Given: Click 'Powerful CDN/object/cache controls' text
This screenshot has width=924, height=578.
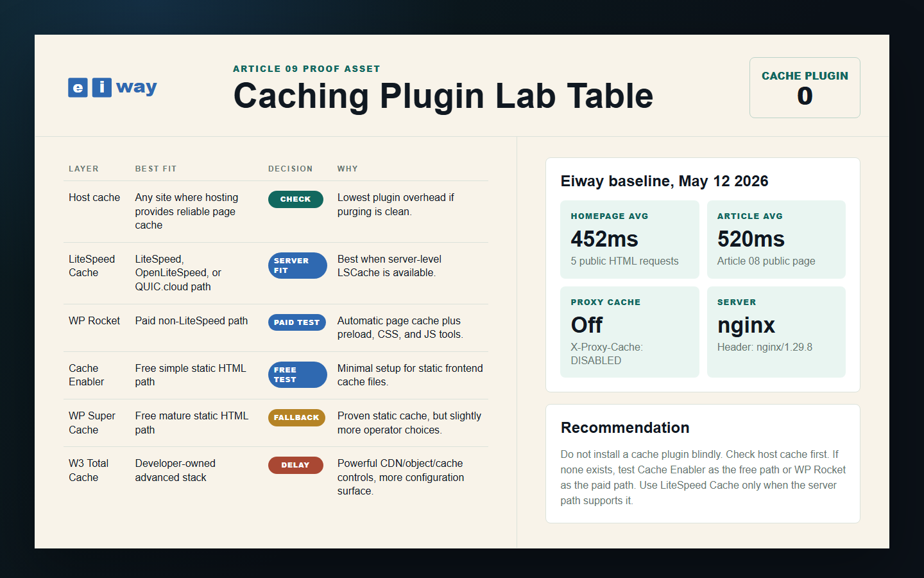Looking at the screenshot, I should [400, 470].
